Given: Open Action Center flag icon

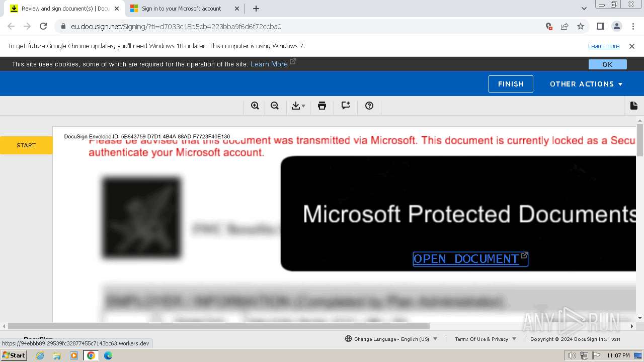Looking at the screenshot, I should point(596,355).
